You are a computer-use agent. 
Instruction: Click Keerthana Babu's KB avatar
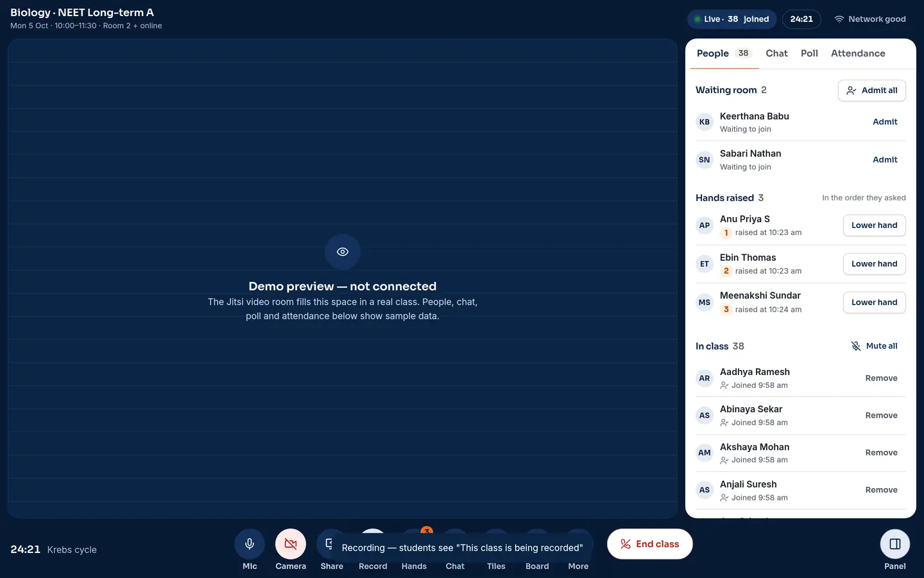point(705,122)
